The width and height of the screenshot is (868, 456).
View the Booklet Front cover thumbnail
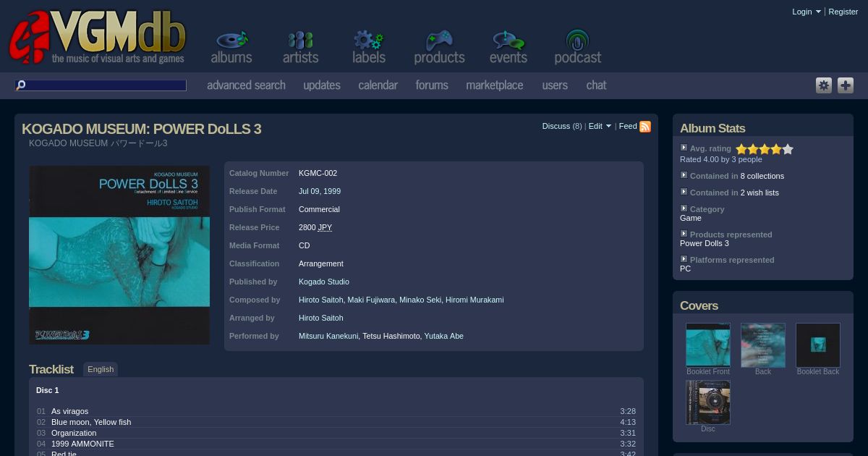click(x=708, y=345)
